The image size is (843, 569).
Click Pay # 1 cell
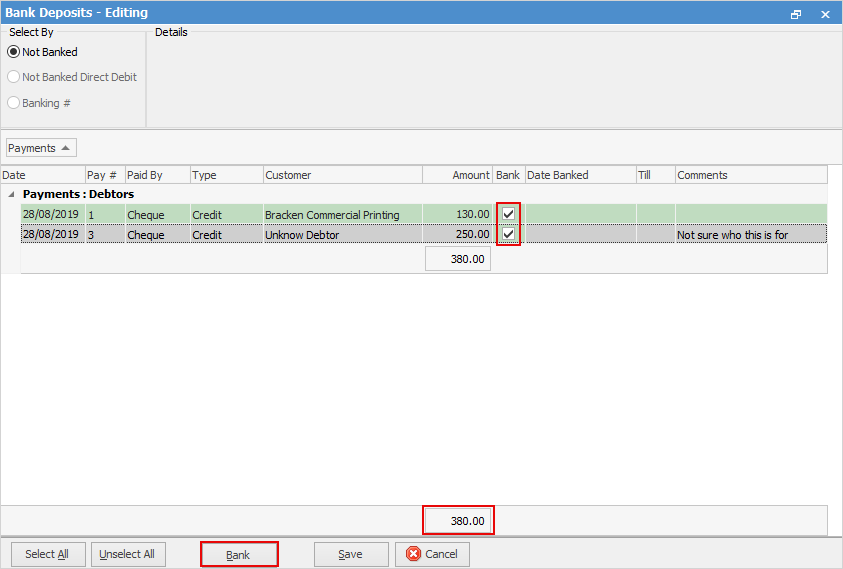(105, 214)
